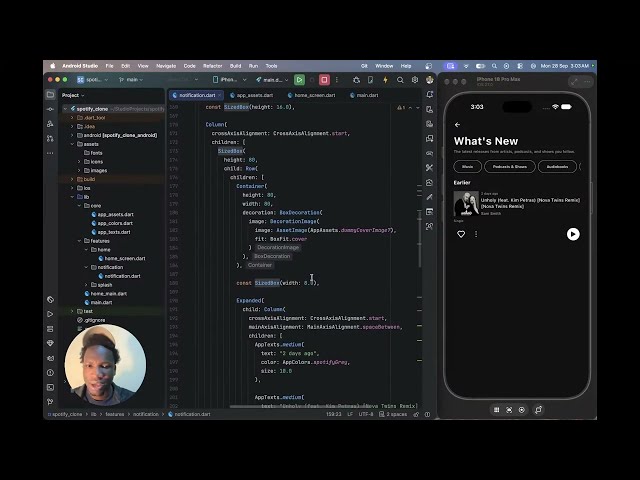This screenshot has height=480, width=640.
Task: Click the Flutter hot reload lightning icon
Action: (x=385, y=80)
